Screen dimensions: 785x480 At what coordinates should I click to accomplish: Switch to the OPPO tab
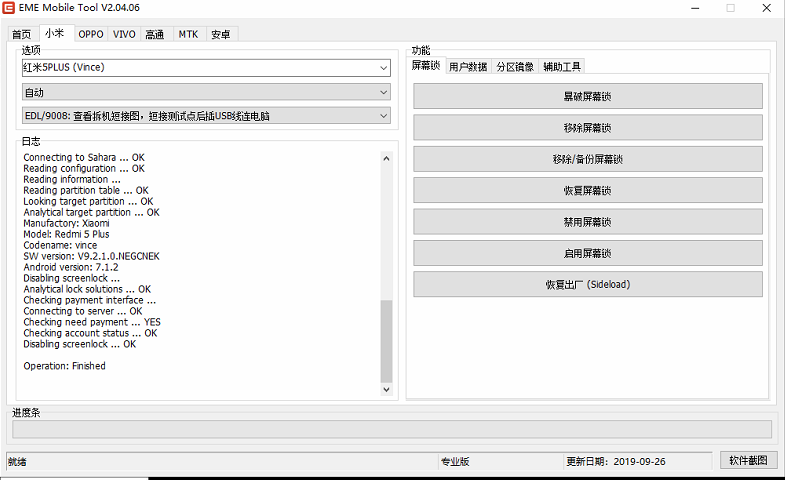point(91,34)
